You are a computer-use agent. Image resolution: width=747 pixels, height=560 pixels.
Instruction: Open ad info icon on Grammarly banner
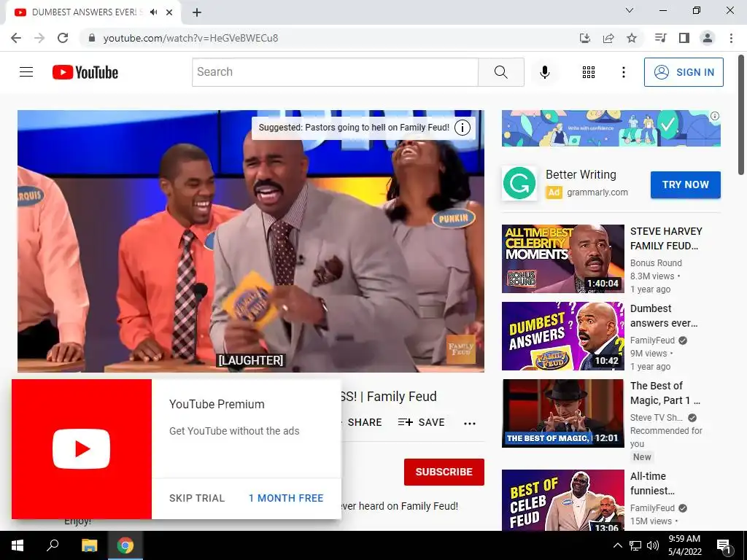coord(715,116)
